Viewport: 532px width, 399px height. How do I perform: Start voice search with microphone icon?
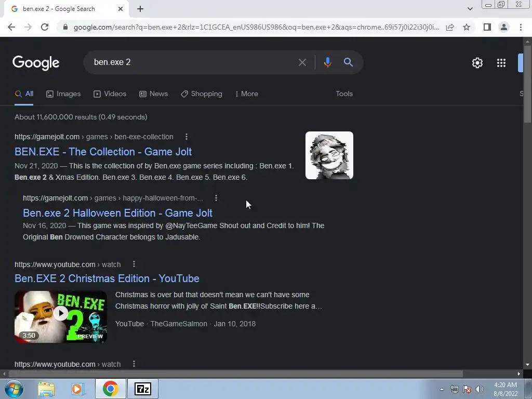click(x=327, y=62)
